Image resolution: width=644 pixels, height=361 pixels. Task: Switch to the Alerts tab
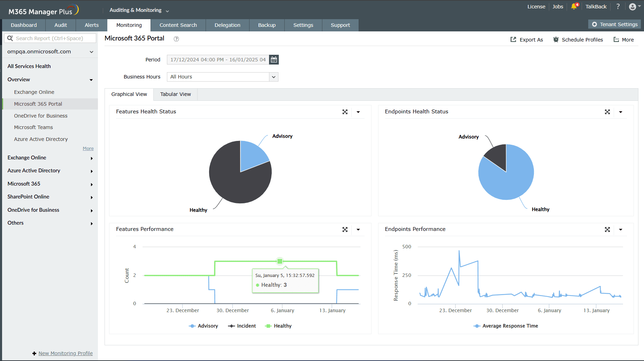click(x=92, y=25)
